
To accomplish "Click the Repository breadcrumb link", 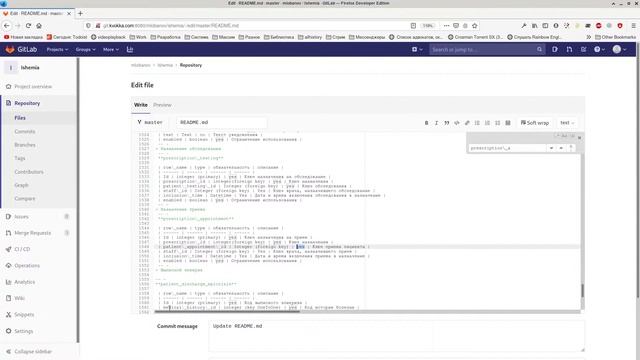I will pos(191,65).
